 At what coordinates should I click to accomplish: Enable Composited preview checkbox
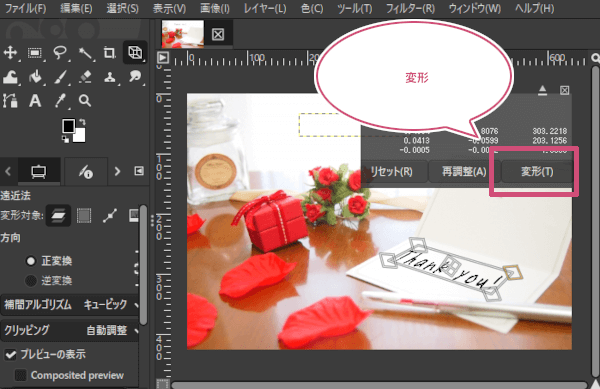click(20, 375)
